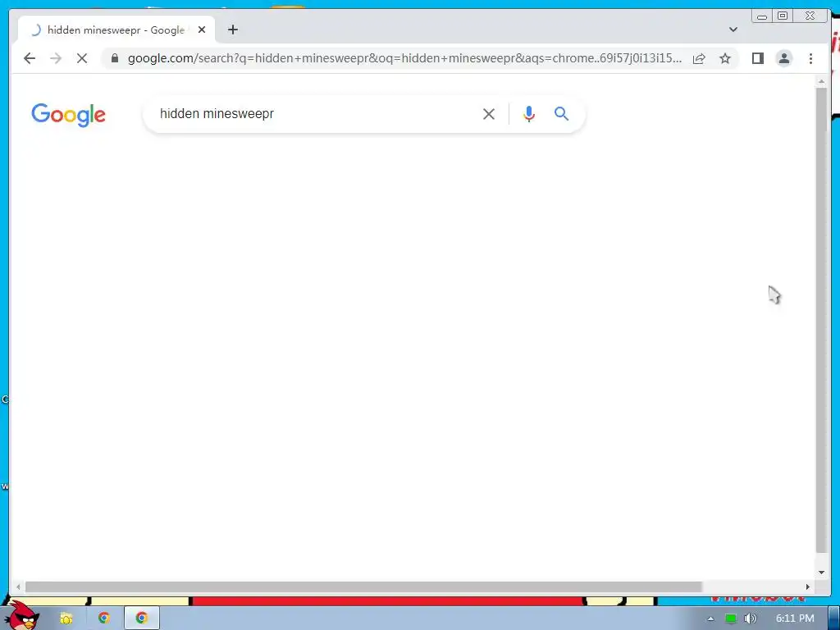Restore down the Chrome window

(x=782, y=16)
